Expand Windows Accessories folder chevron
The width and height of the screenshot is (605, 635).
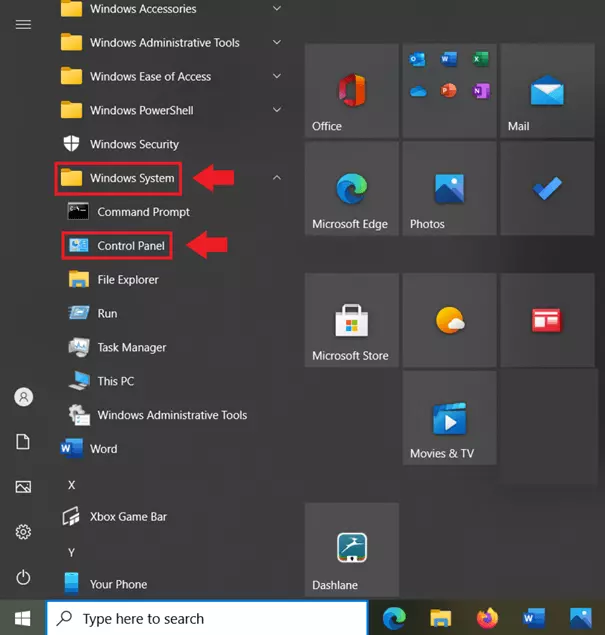pyautogui.click(x=277, y=8)
